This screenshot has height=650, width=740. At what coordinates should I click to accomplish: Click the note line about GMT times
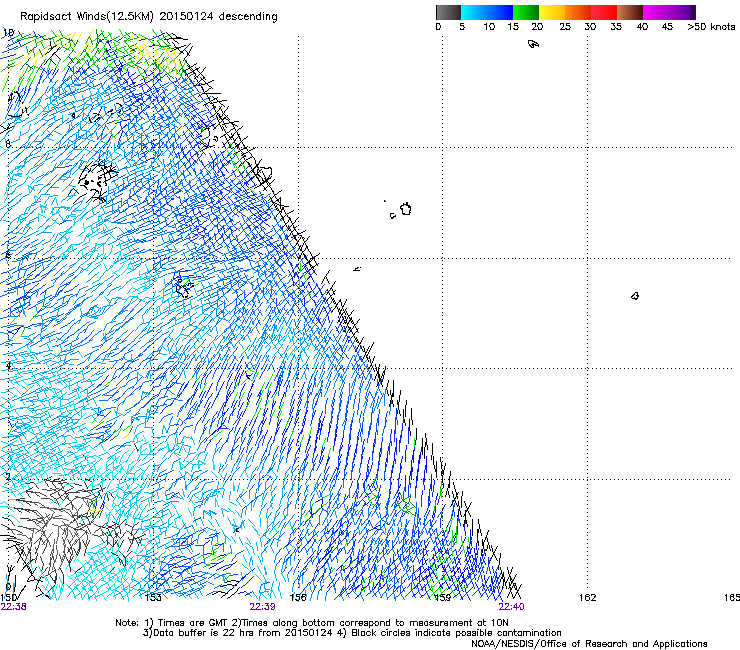point(312,623)
